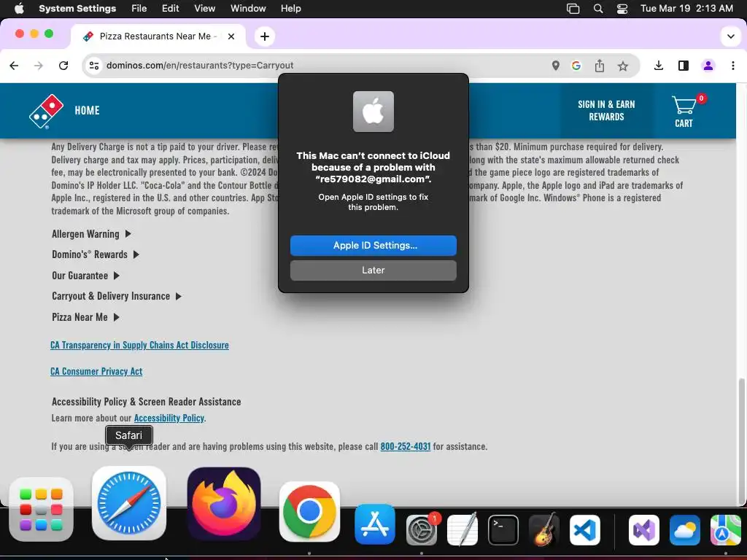Open the Window menu
The width and height of the screenshot is (747, 560).
pyautogui.click(x=248, y=8)
